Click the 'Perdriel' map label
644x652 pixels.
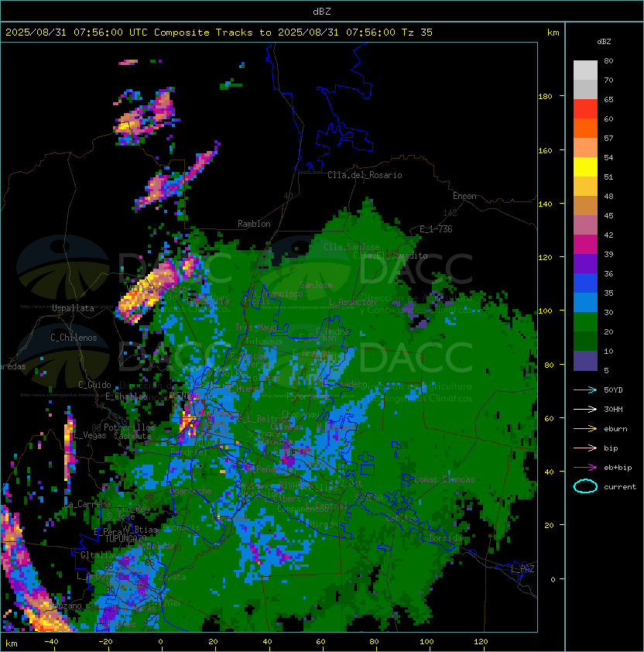189,452
